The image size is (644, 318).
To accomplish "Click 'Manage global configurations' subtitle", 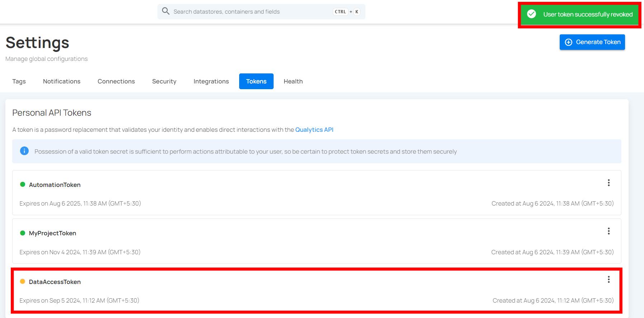I will click(47, 59).
